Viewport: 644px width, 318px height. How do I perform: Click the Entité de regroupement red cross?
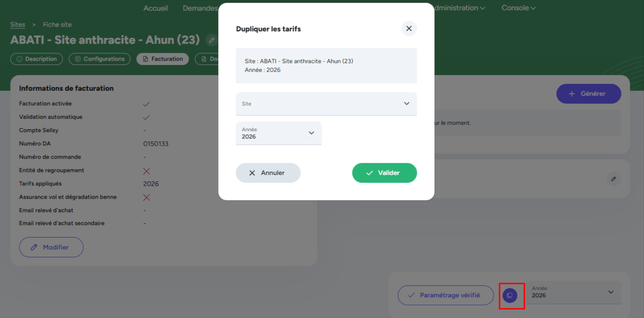pos(146,171)
